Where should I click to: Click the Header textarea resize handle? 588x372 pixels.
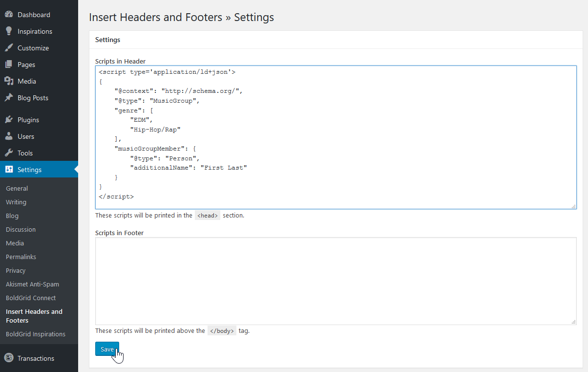pyautogui.click(x=573, y=206)
